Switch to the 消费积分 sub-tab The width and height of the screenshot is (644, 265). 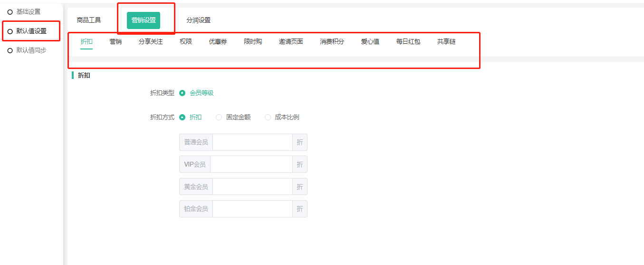pos(332,41)
